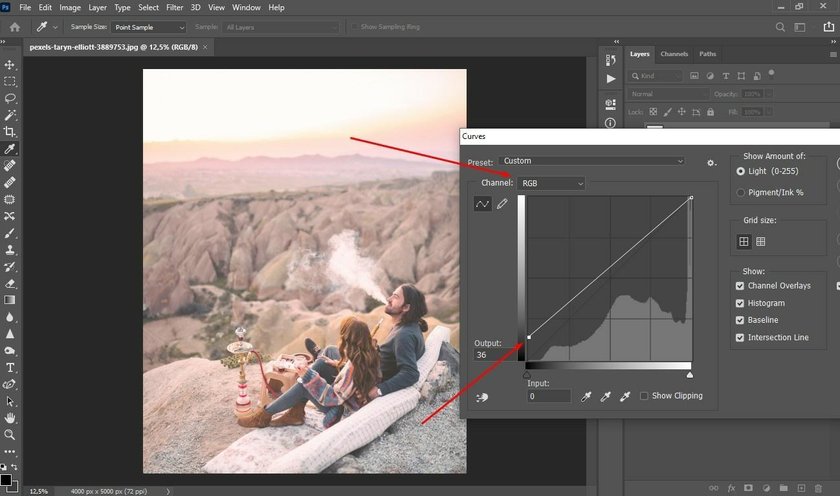Open the Window menu
Image resolution: width=840 pixels, height=496 pixels.
point(246,7)
